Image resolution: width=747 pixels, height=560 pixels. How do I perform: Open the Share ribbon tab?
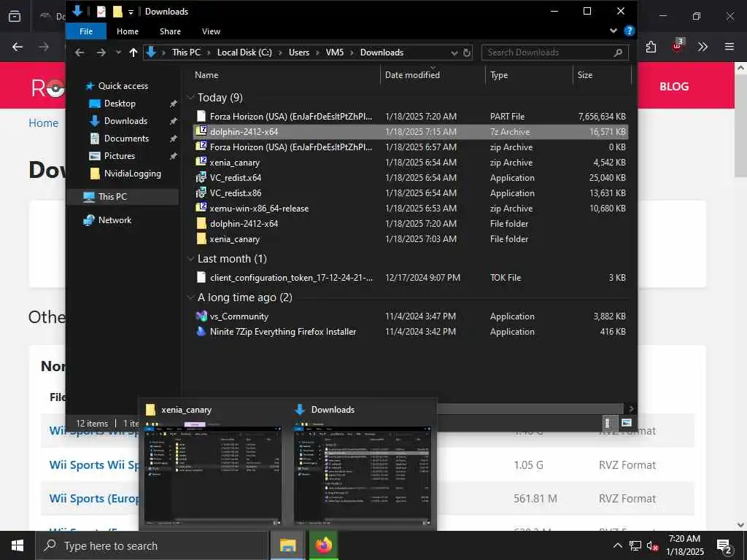(170, 31)
